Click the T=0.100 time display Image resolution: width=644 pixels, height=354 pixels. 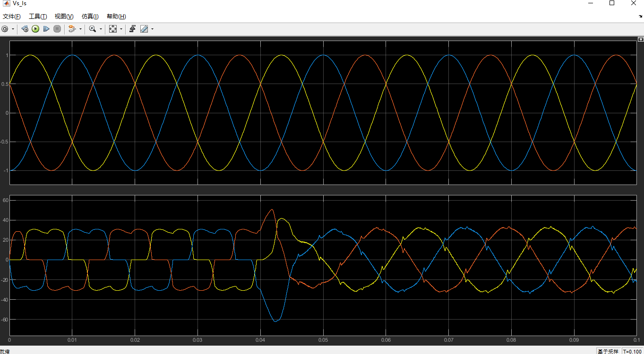(x=632, y=351)
